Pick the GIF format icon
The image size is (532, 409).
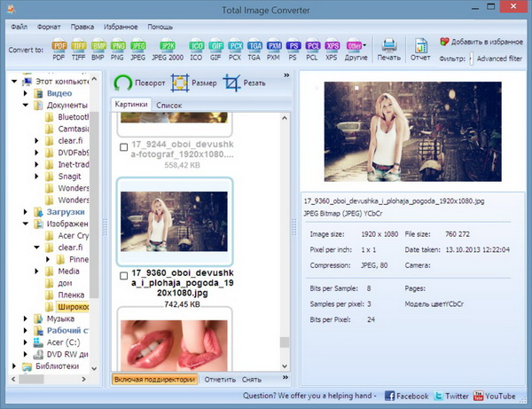tap(216, 48)
